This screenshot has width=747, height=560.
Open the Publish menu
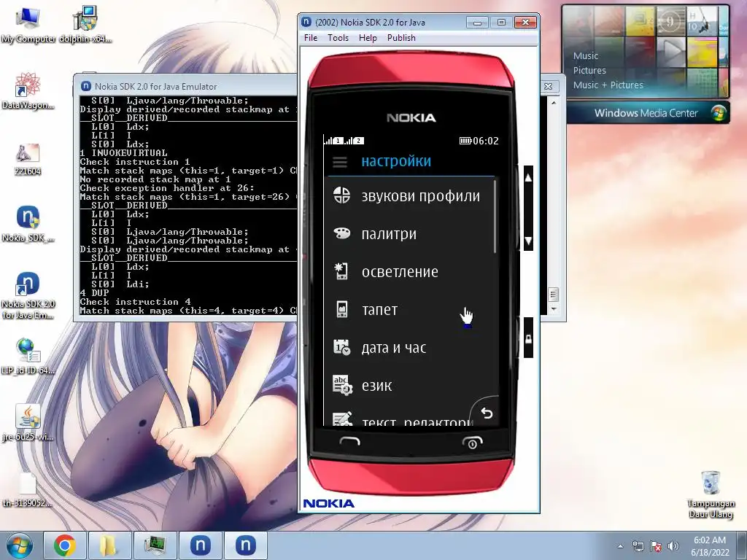click(x=401, y=38)
